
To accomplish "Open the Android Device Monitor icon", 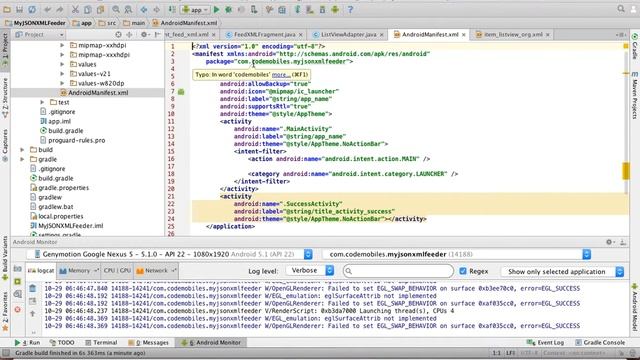I will [x=335, y=9].
